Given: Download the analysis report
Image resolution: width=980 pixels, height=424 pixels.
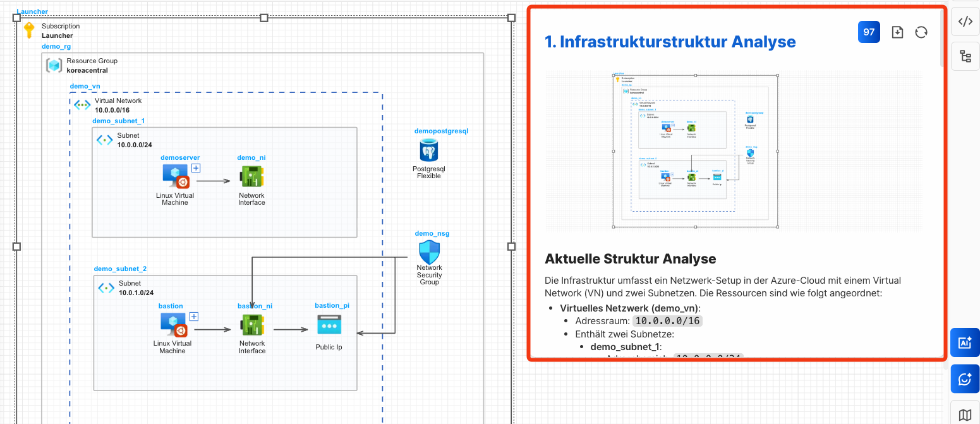Looking at the screenshot, I should 897,32.
